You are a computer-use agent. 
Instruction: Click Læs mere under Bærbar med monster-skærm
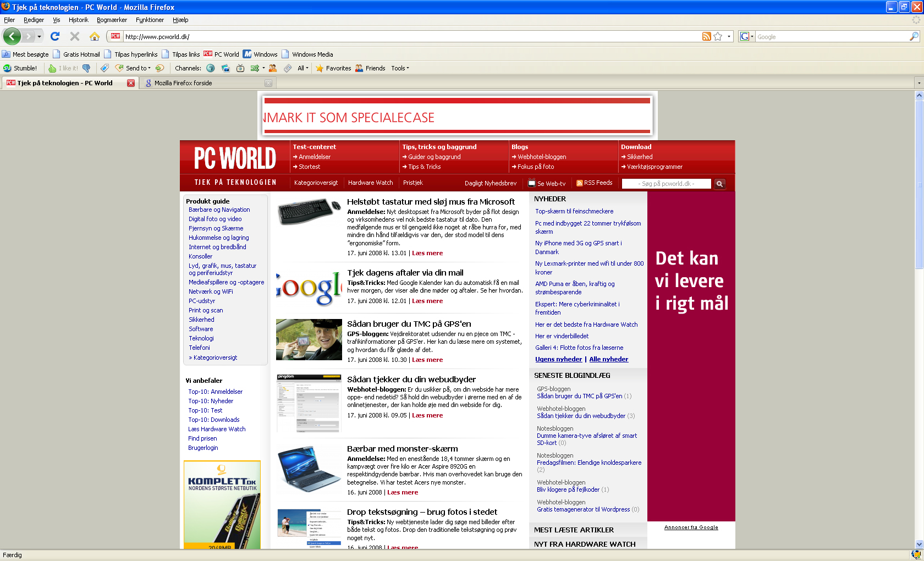click(402, 492)
